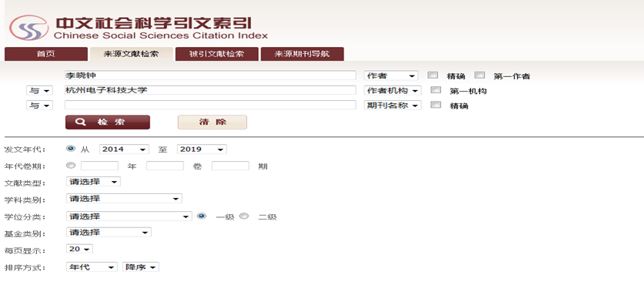Open the start year 2014 dropdown

click(124, 149)
